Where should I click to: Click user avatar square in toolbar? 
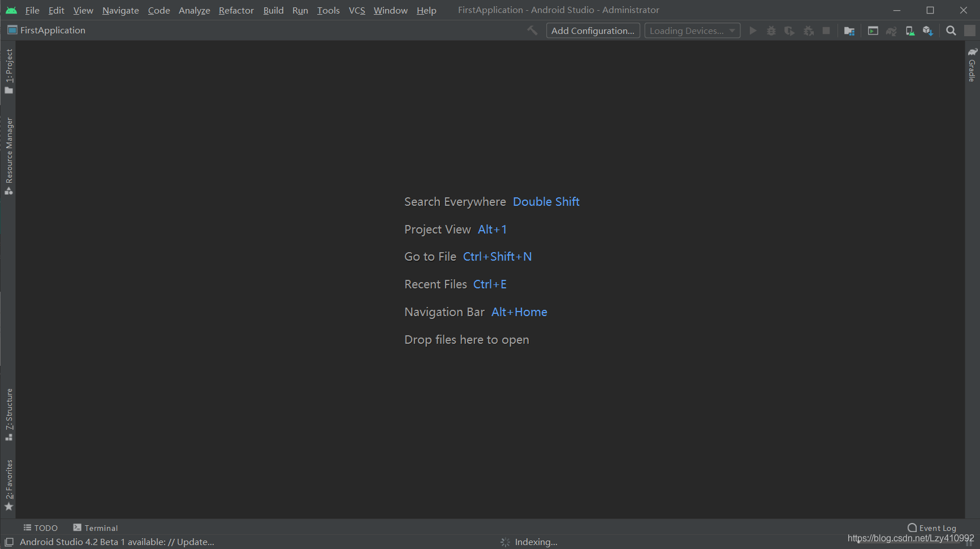coord(970,31)
